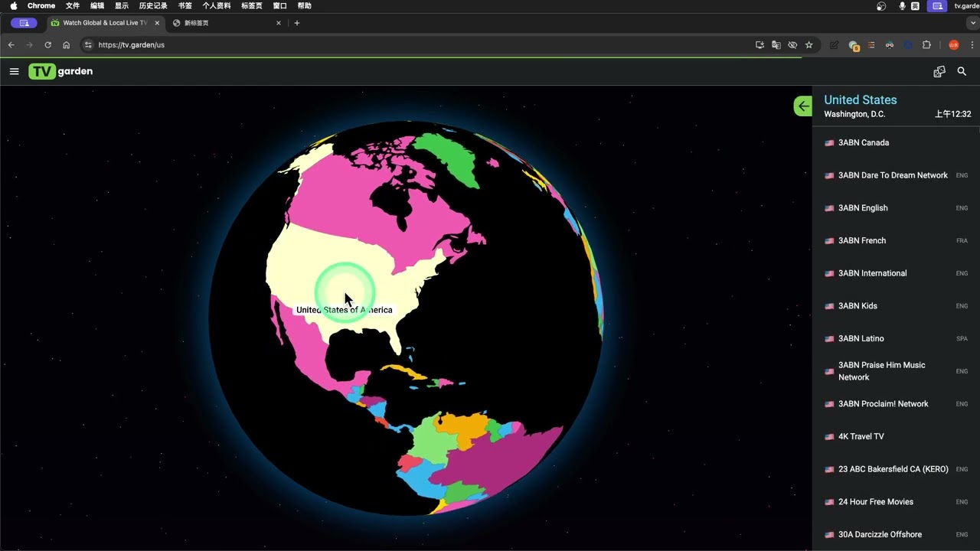Click the TV garden logo
This screenshot has width=980, height=551.
[x=60, y=71]
